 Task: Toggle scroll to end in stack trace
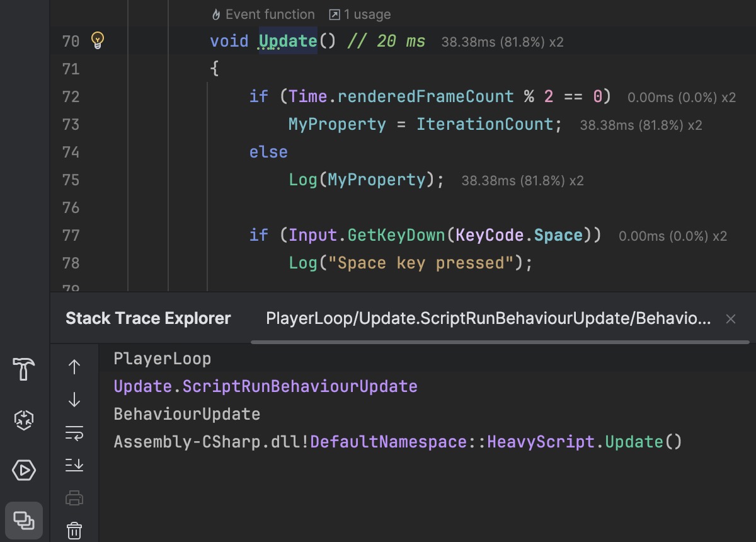(x=74, y=465)
